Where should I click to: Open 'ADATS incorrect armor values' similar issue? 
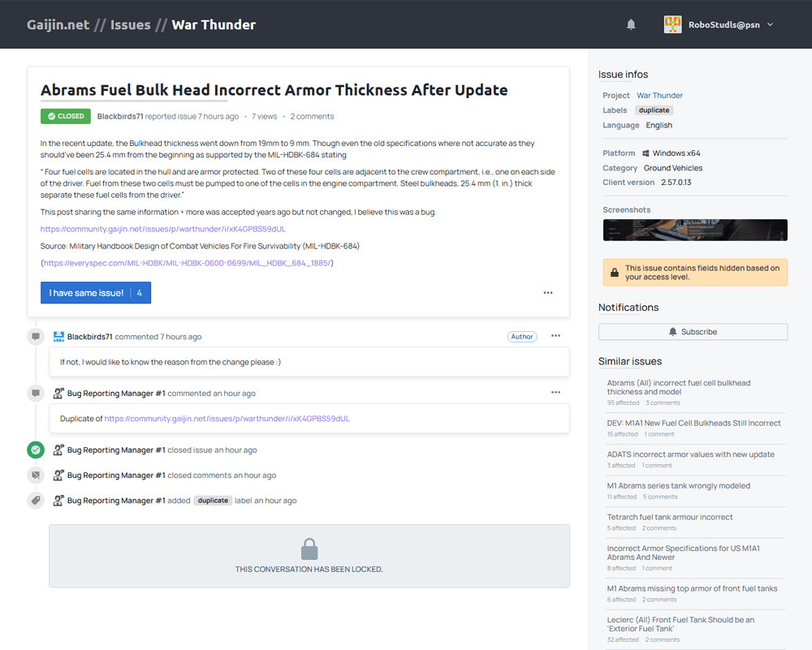[x=691, y=454]
